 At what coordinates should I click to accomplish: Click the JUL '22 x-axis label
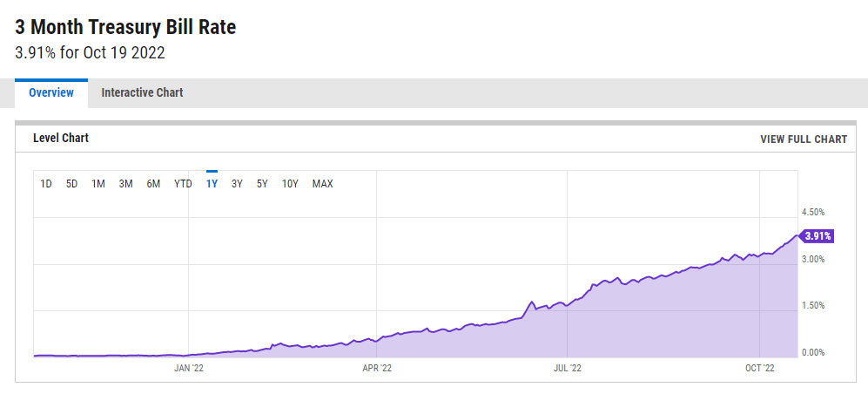pyautogui.click(x=568, y=368)
